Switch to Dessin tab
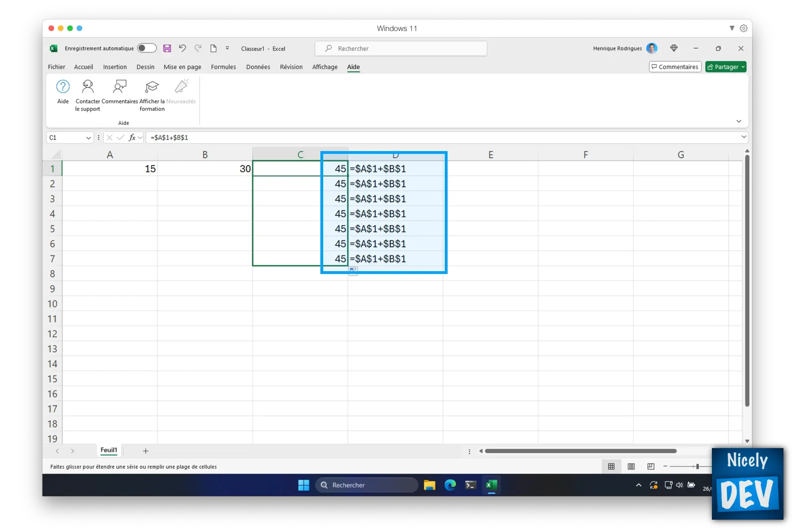Screen dimensions: 795x532 click(x=145, y=67)
